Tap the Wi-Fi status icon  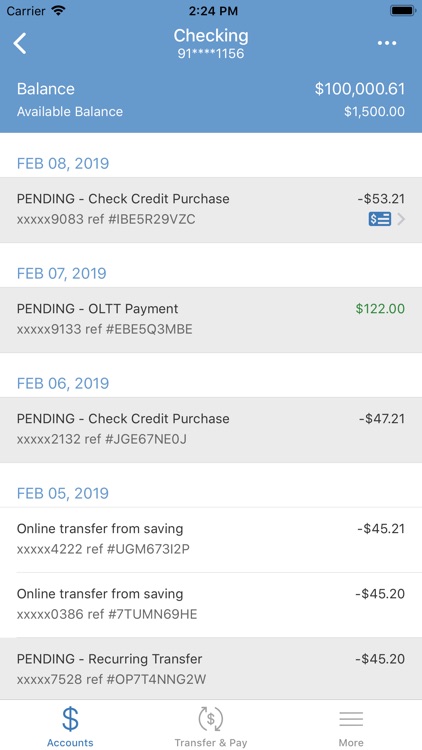(x=58, y=11)
